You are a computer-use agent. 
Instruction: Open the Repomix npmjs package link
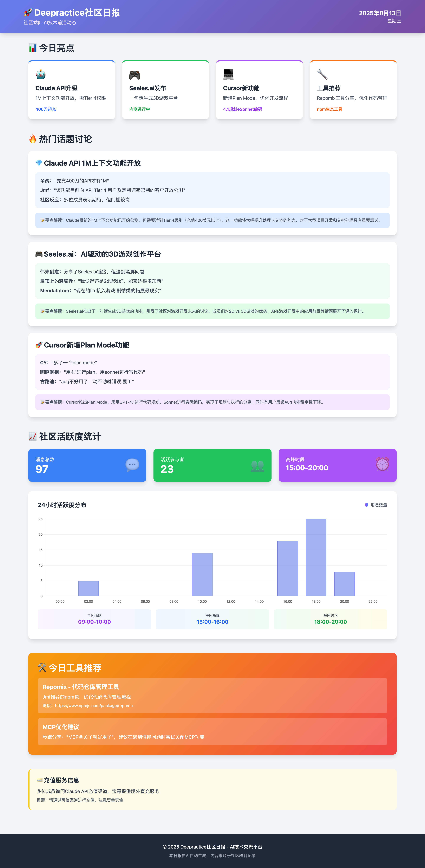[x=94, y=706]
